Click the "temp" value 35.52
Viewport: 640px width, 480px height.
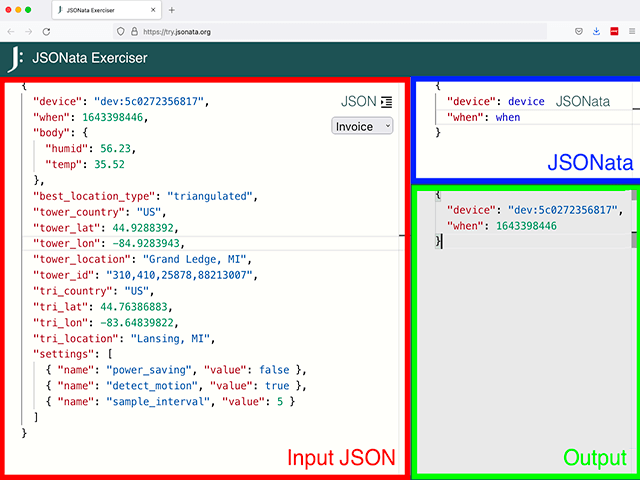pos(109,164)
